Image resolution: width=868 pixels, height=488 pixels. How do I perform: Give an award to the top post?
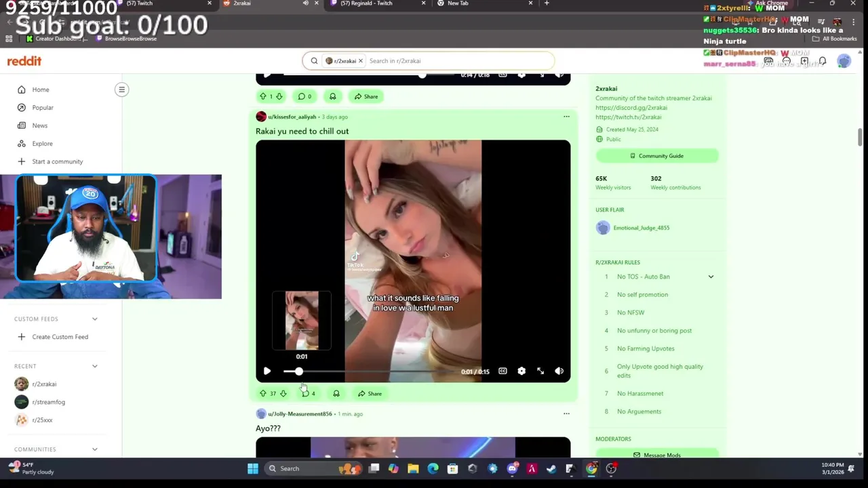tap(332, 96)
